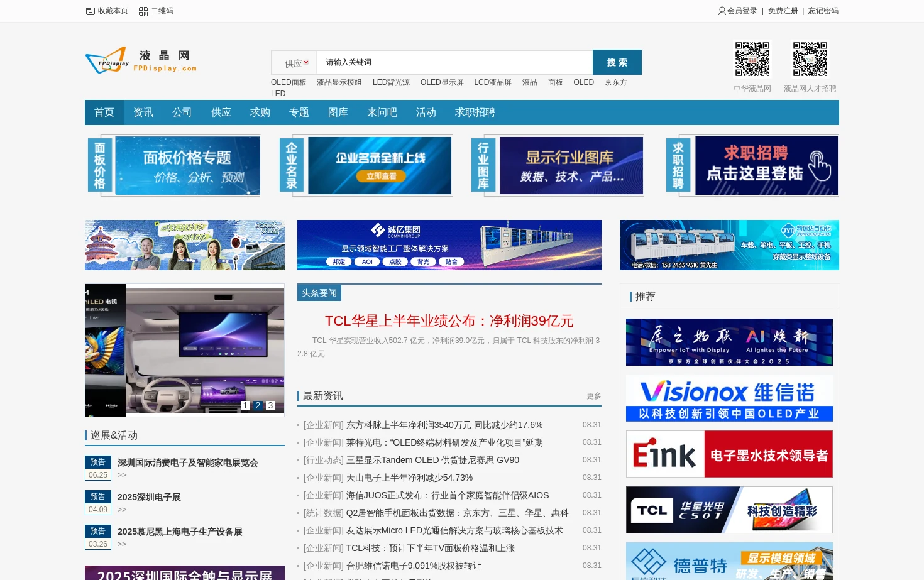Open the TCL科技 TV面板价格 news item
This screenshot has height=580, width=924.
pos(431,548)
